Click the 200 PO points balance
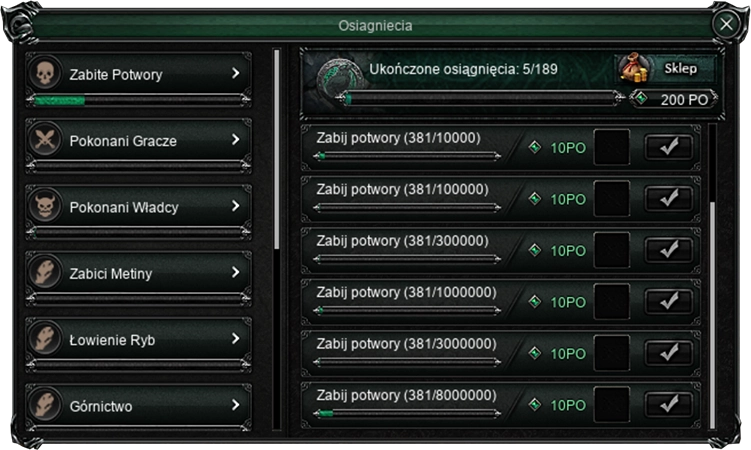The image size is (751, 450). click(x=684, y=99)
